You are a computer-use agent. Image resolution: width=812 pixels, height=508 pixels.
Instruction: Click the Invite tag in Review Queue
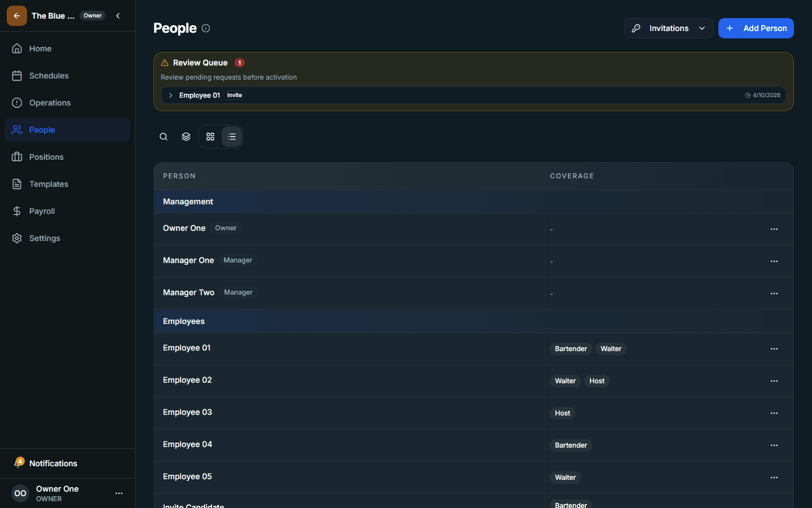(235, 95)
